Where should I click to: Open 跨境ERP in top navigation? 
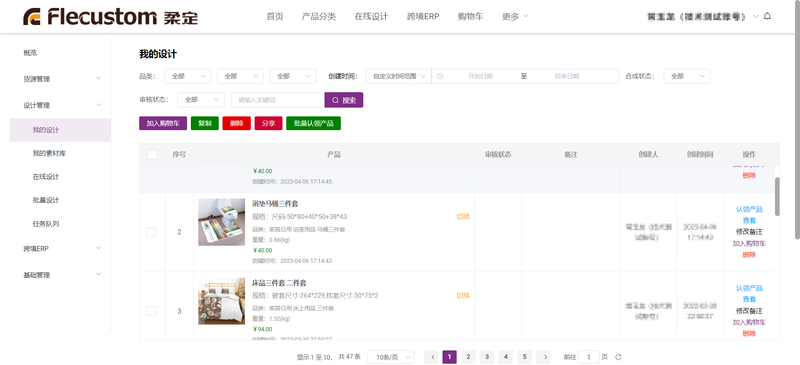423,16
